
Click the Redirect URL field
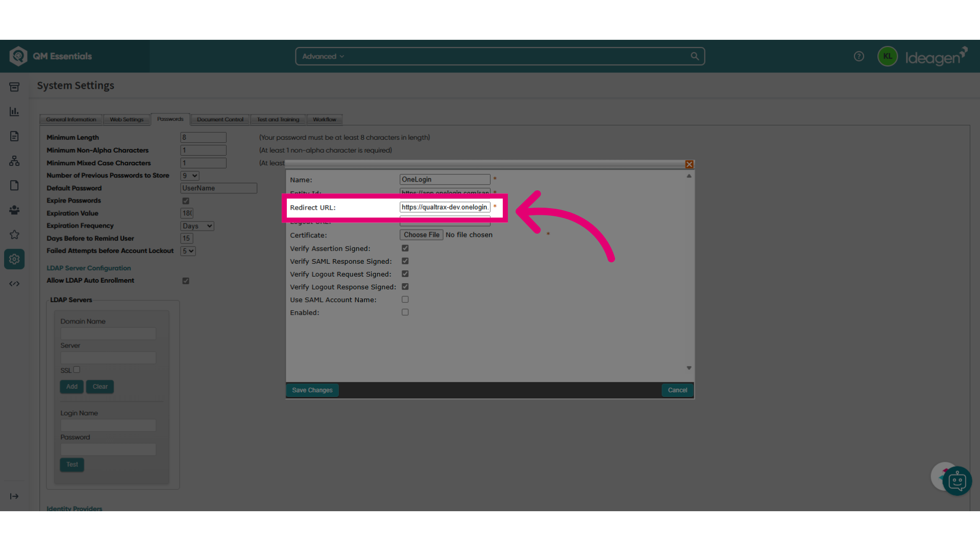pos(445,207)
